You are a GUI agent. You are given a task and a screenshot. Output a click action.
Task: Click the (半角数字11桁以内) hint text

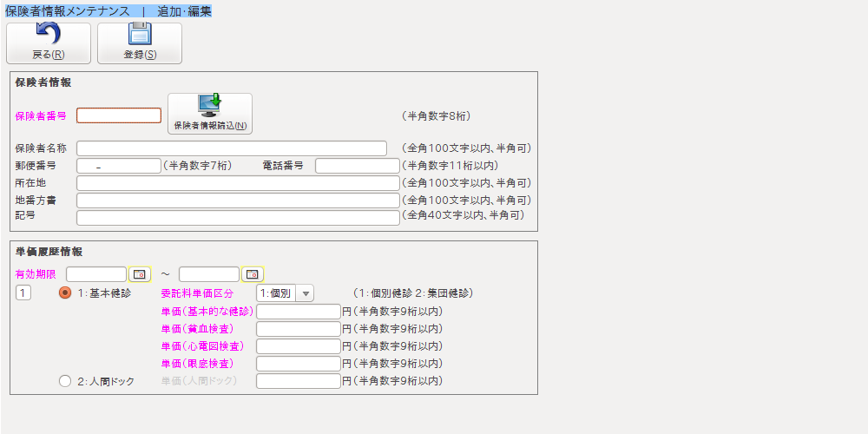(x=450, y=166)
